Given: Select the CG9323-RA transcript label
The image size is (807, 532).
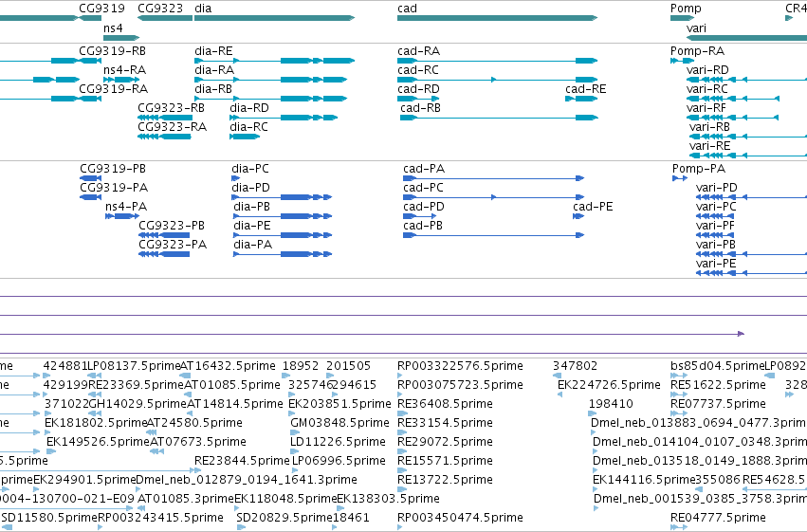Looking at the screenshot, I should (x=172, y=127).
